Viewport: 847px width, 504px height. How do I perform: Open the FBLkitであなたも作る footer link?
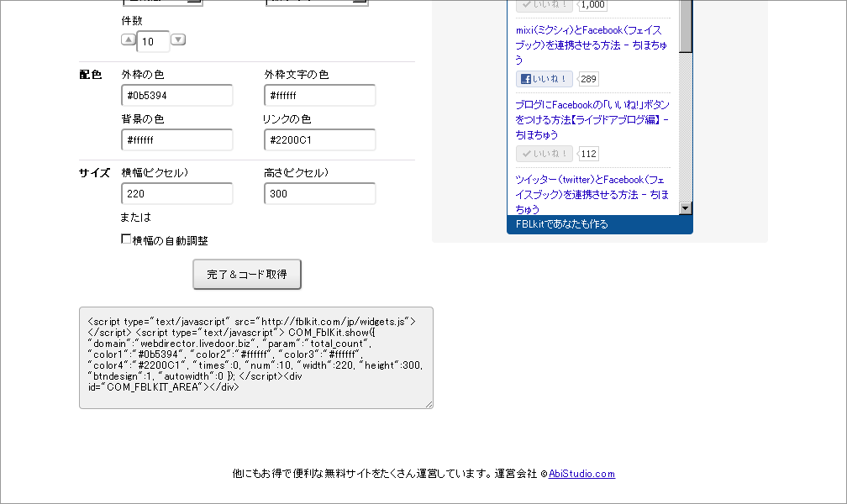pos(562,224)
